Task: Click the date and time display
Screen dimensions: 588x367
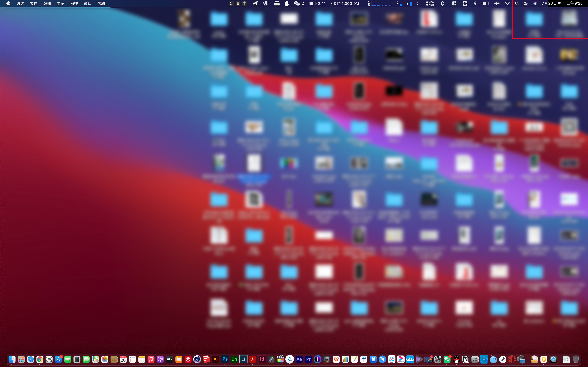Action: pos(562,3)
